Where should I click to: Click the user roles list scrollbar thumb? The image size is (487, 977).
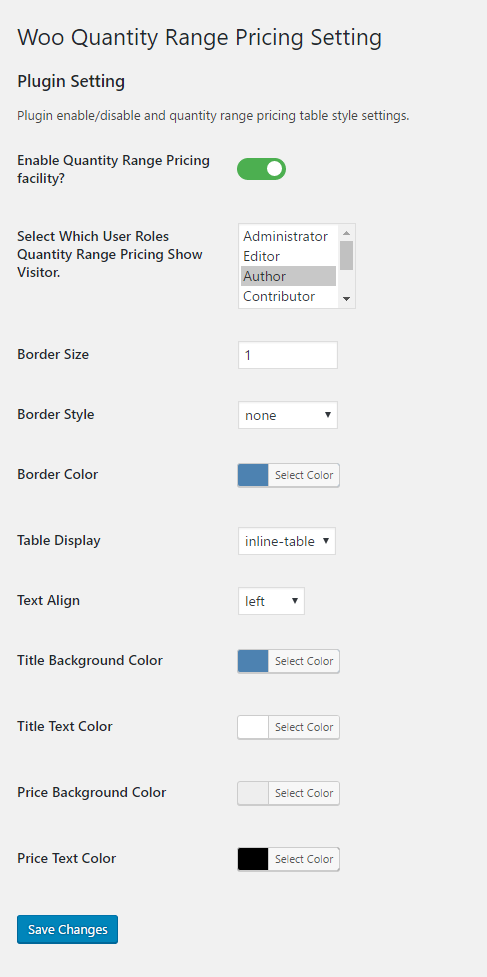346,255
